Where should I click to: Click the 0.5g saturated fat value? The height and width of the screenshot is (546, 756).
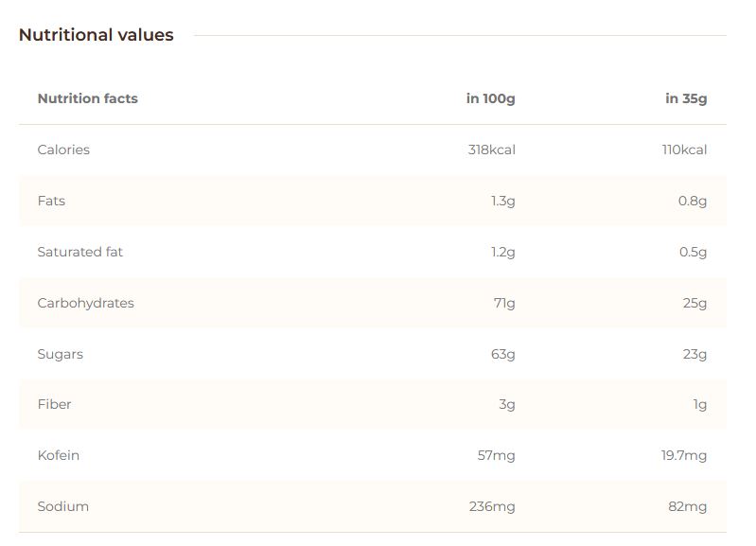tap(693, 252)
